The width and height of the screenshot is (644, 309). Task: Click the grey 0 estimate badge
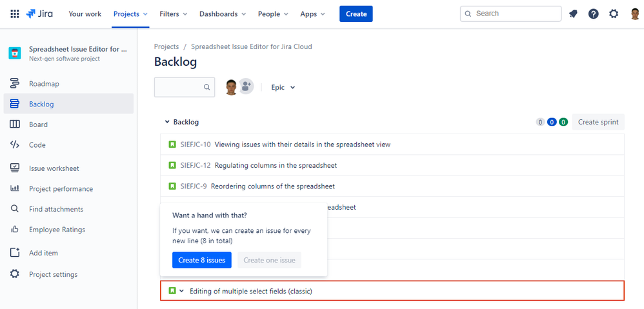[541, 122]
